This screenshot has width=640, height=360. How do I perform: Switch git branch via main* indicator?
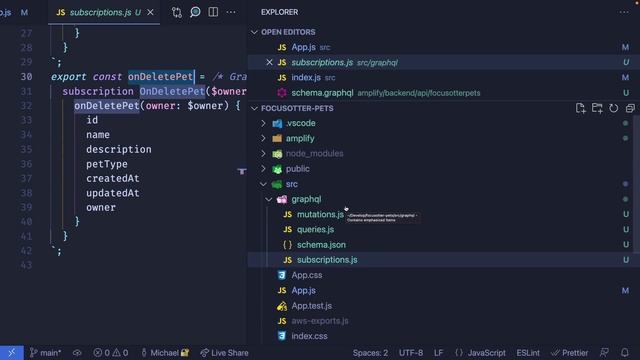click(45, 353)
